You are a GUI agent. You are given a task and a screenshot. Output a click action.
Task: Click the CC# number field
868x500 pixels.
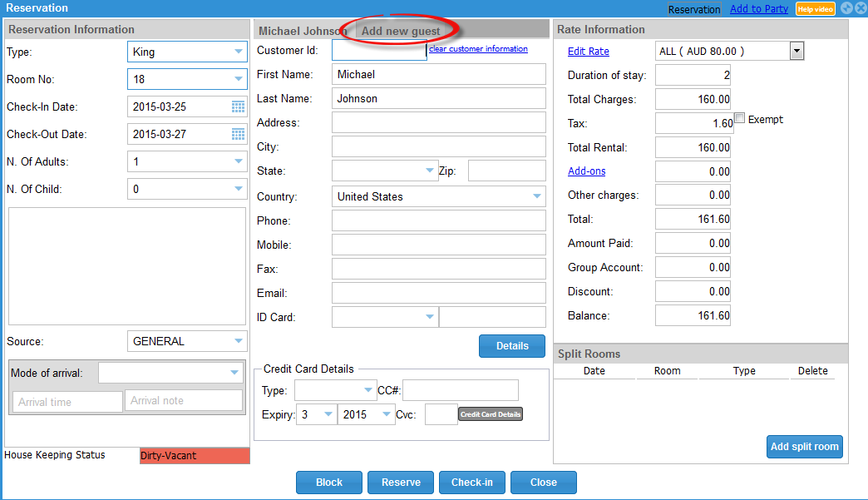tap(461, 390)
